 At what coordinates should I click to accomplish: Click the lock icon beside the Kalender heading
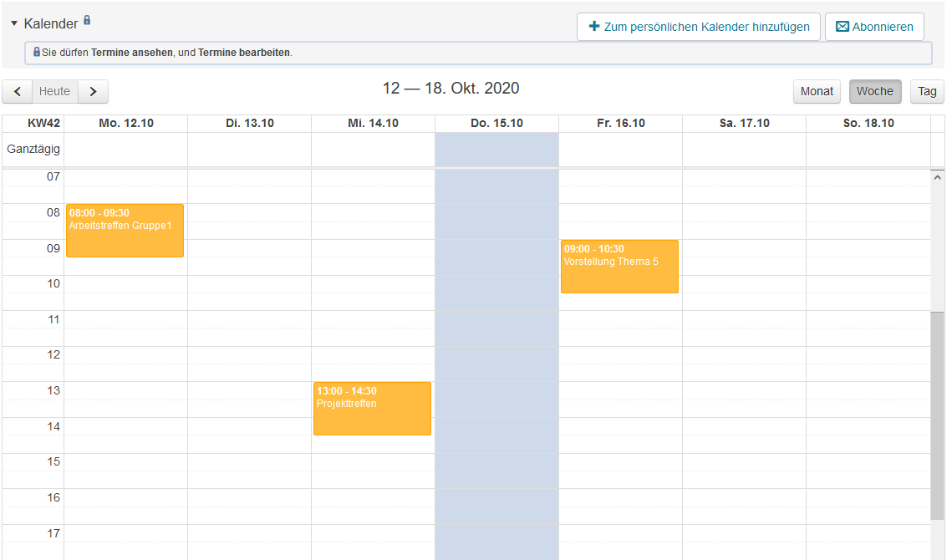(86, 20)
